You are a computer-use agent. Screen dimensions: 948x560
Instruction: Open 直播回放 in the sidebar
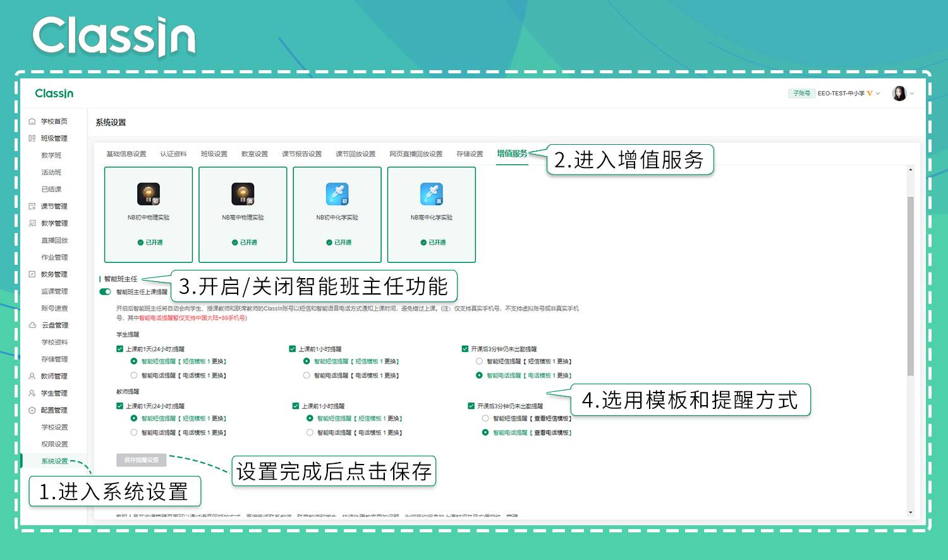coord(54,240)
